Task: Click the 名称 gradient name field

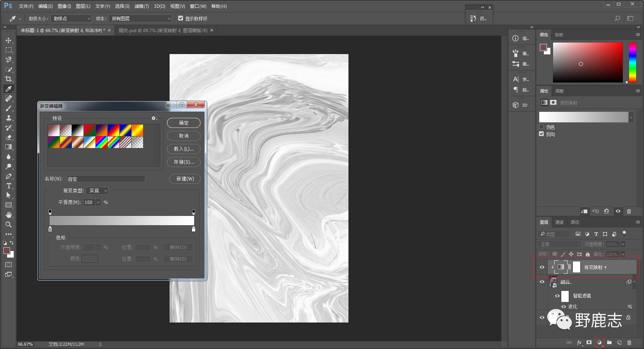Action: click(x=106, y=179)
